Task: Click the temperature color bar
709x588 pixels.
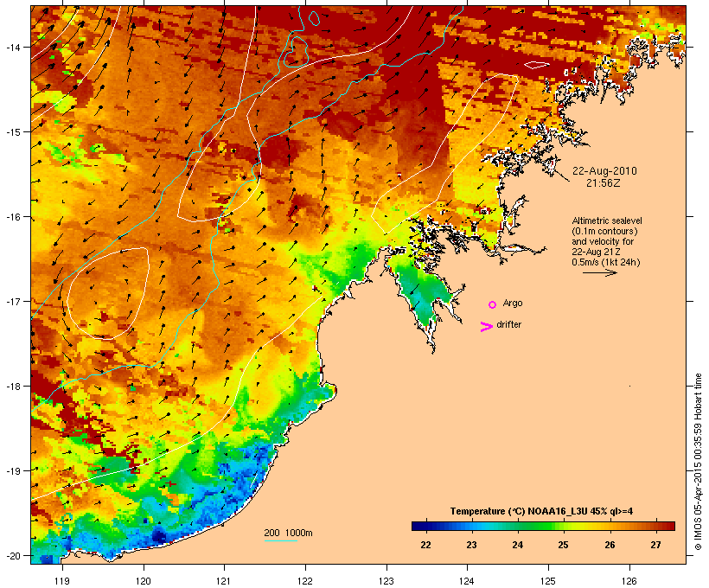Action: pos(543,526)
